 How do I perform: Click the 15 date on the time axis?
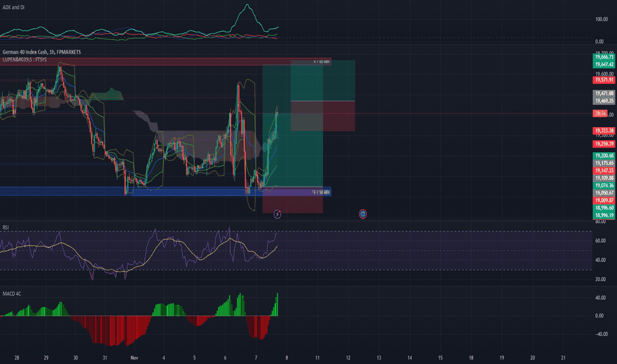(x=440, y=358)
